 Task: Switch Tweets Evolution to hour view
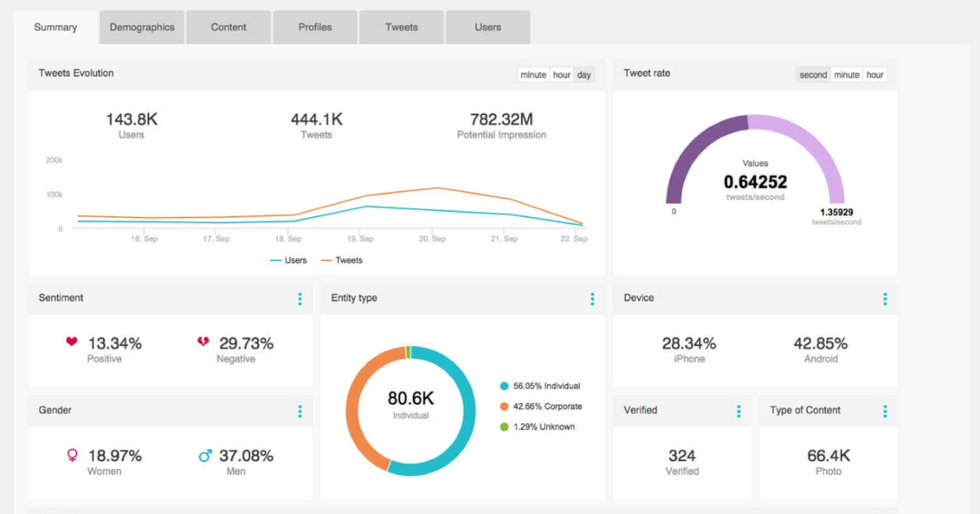pyautogui.click(x=562, y=75)
